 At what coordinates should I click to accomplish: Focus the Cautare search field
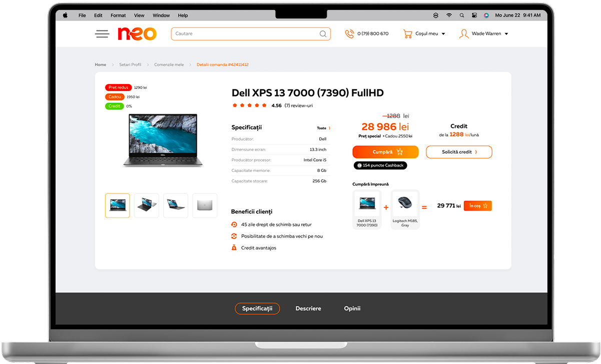tap(247, 34)
